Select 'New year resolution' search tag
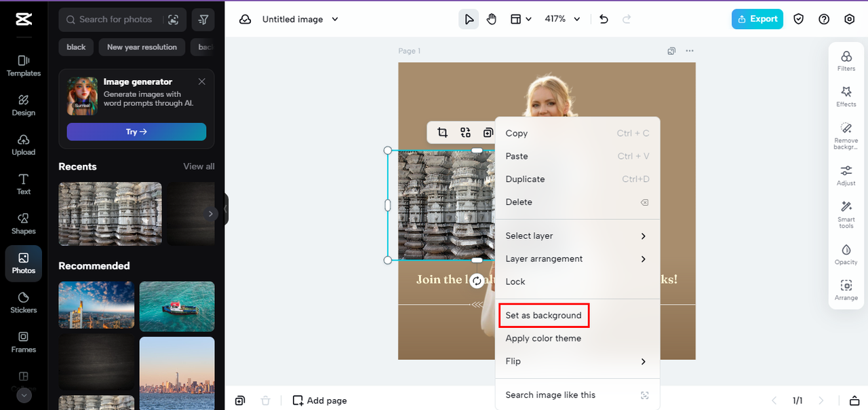This screenshot has height=410, width=868. point(142,47)
